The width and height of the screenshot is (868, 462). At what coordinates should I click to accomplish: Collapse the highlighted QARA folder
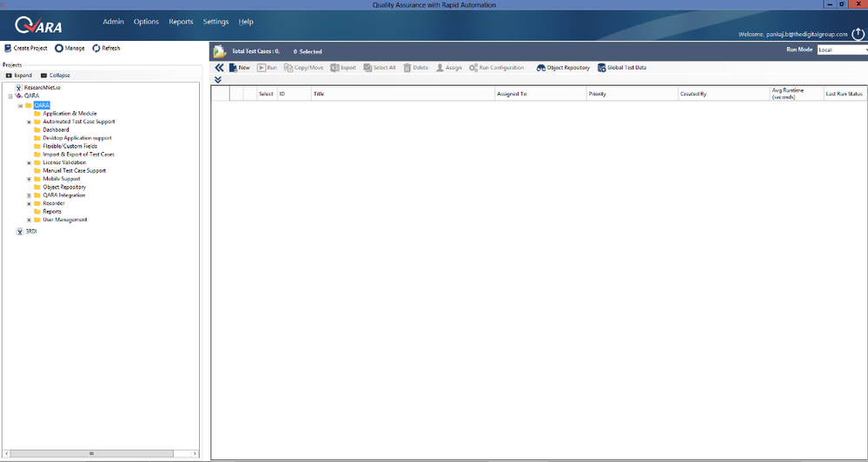pyautogui.click(x=20, y=105)
